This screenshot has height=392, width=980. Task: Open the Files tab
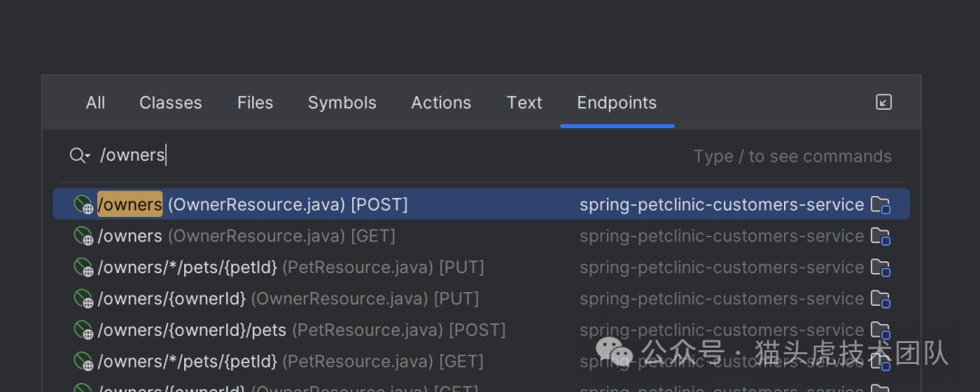point(255,103)
